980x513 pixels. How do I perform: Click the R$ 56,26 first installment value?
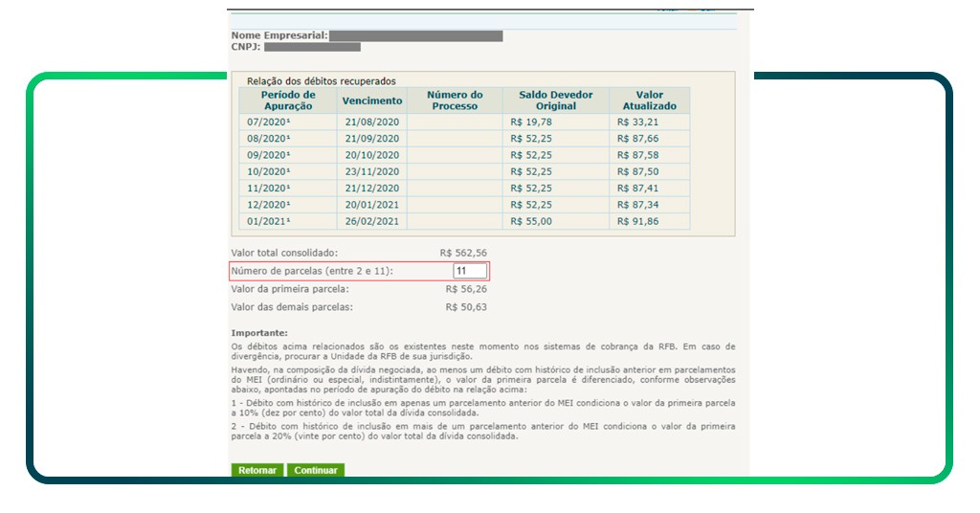pos(466,288)
